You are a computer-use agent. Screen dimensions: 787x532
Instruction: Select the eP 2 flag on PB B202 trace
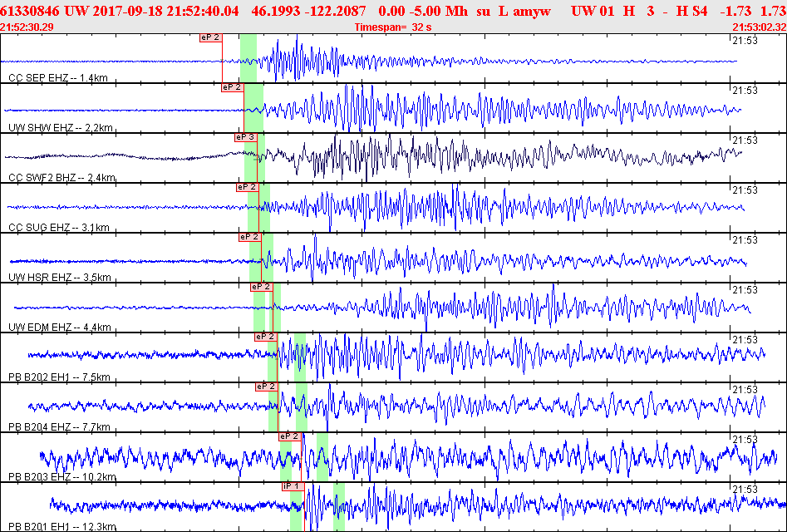pyautogui.click(x=265, y=337)
